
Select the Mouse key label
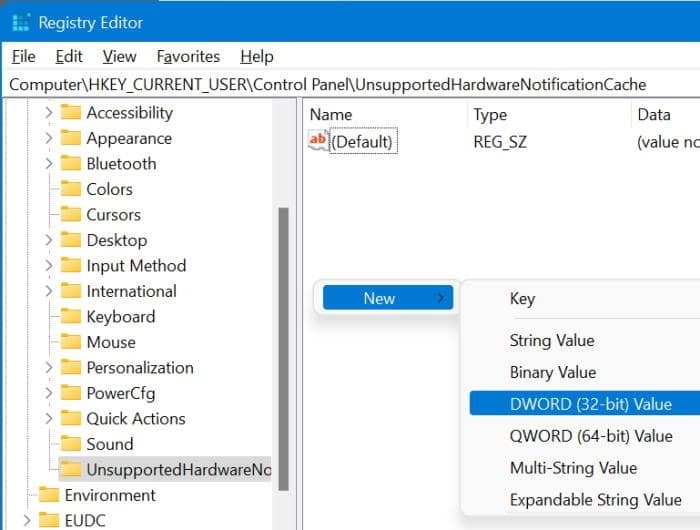[x=111, y=342]
